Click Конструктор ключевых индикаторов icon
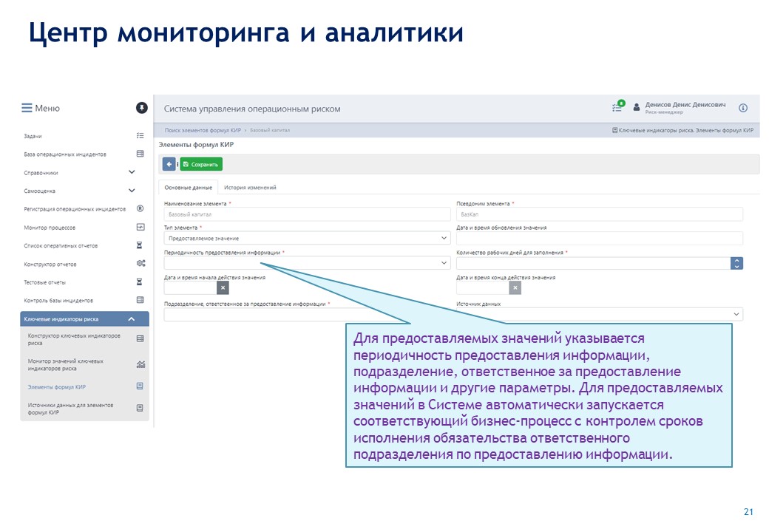This screenshot has height=532, width=769. coord(140,338)
